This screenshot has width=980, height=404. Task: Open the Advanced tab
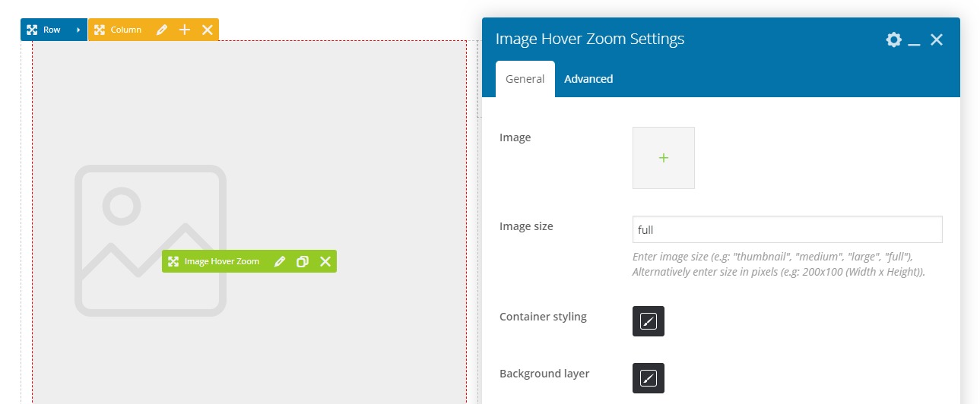588,79
